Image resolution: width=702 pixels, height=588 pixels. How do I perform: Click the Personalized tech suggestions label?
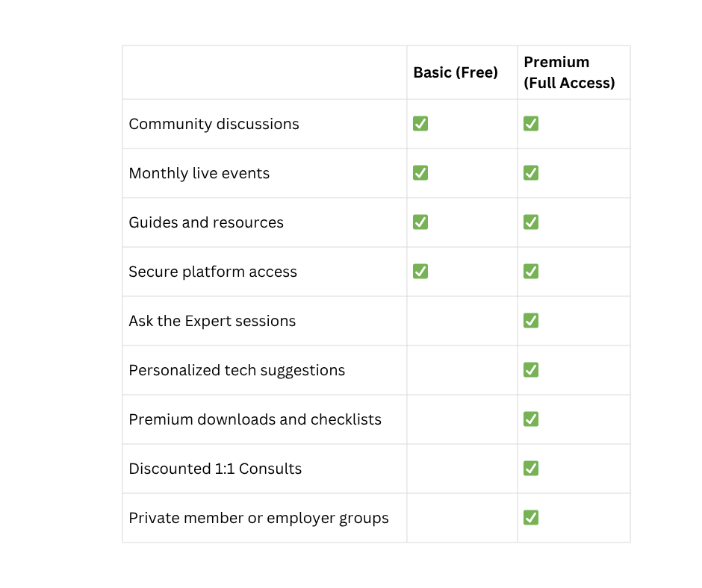(x=237, y=371)
